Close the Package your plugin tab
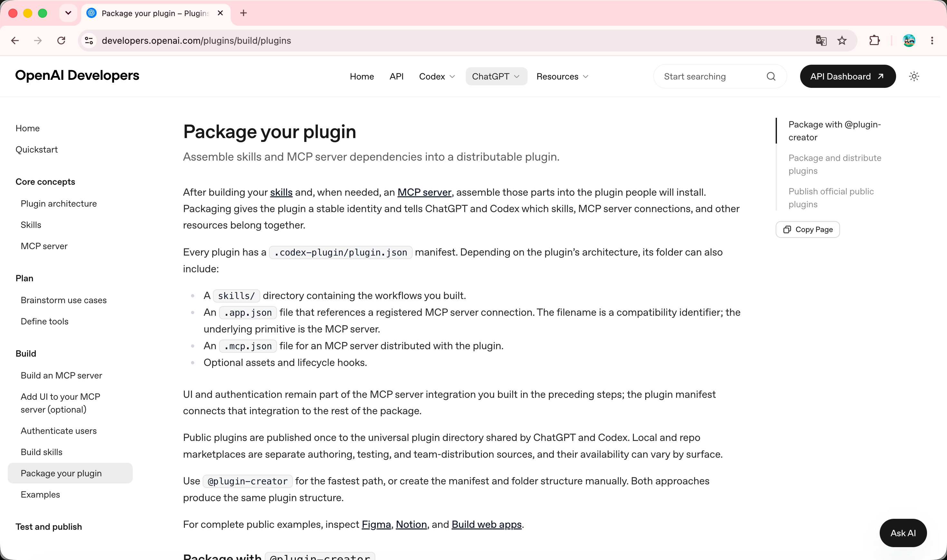The image size is (947, 560). 221,13
